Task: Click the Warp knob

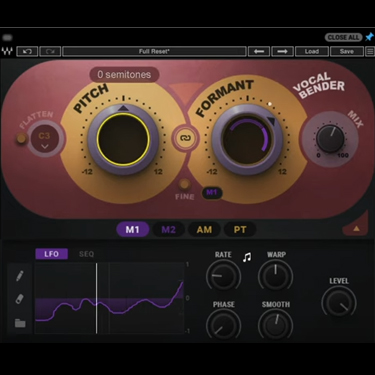Action: tap(275, 276)
